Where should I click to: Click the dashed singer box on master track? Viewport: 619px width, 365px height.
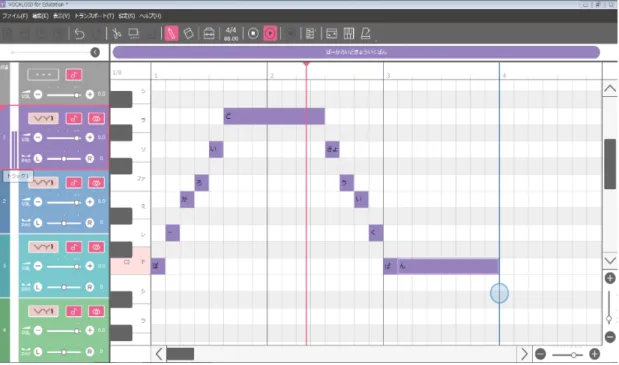click(x=43, y=75)
